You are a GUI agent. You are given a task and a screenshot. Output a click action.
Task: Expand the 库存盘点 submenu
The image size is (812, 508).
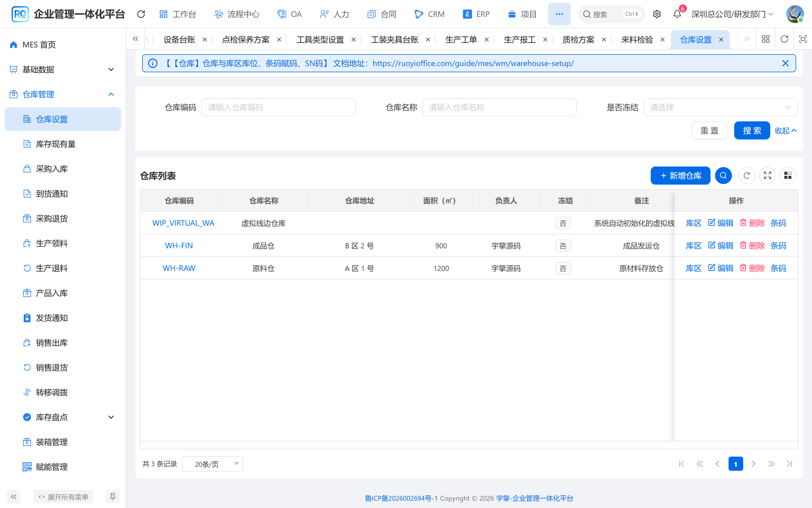(63, 417)
